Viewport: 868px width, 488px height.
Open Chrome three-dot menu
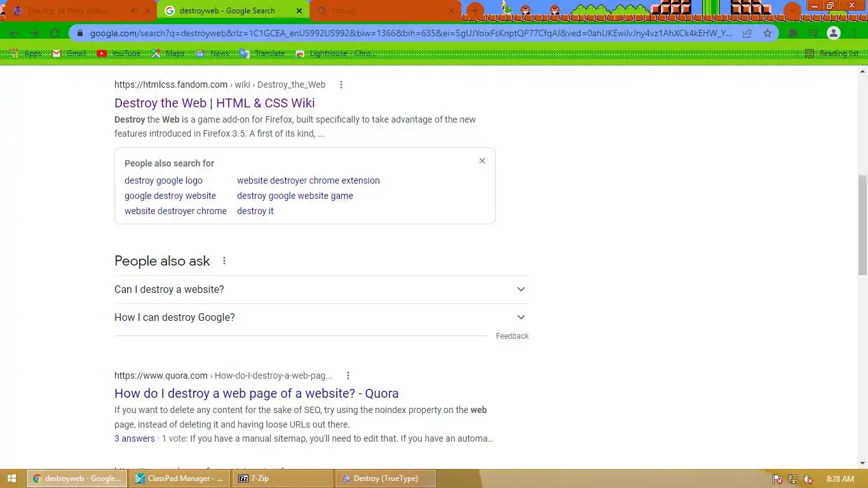[x=854, y=33]
